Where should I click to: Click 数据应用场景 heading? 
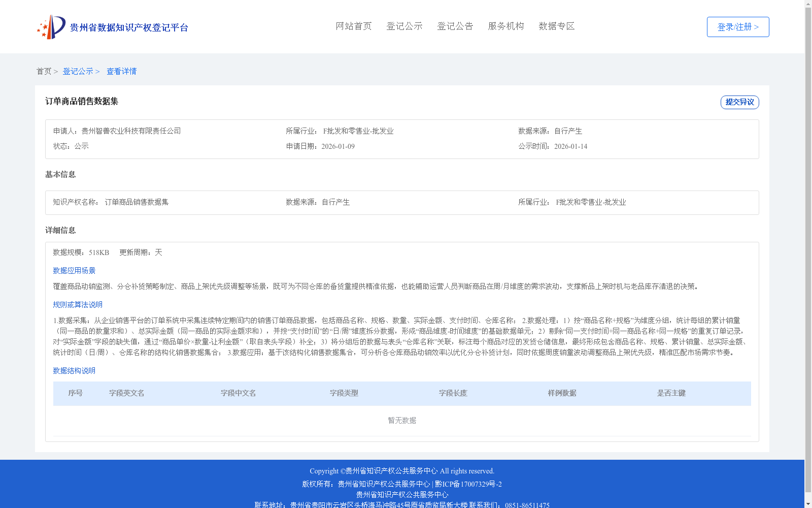click(x=74, y=271)
